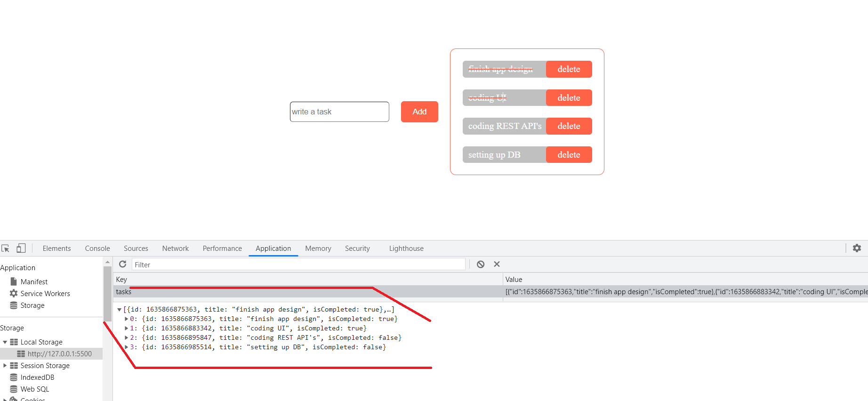Select Storage under Application
Screen dimensions: 868x401
[x=32, y=305]
